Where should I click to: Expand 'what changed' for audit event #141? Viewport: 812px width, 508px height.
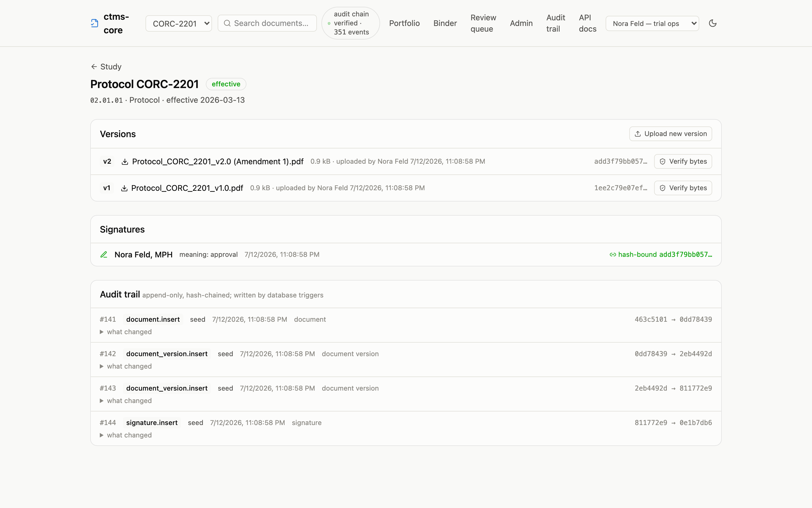click(126, 332)
